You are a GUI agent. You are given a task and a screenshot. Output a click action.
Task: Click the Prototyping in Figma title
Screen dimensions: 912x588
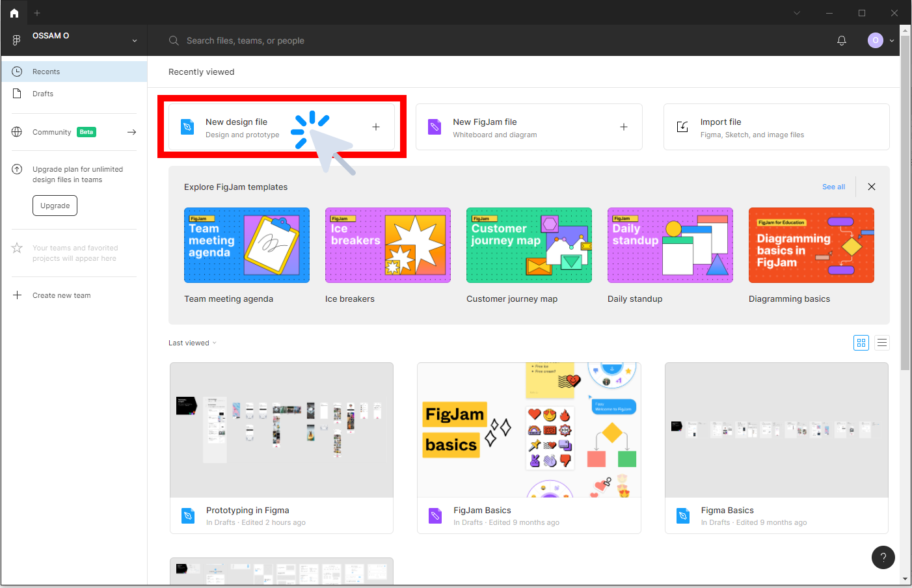248,511
